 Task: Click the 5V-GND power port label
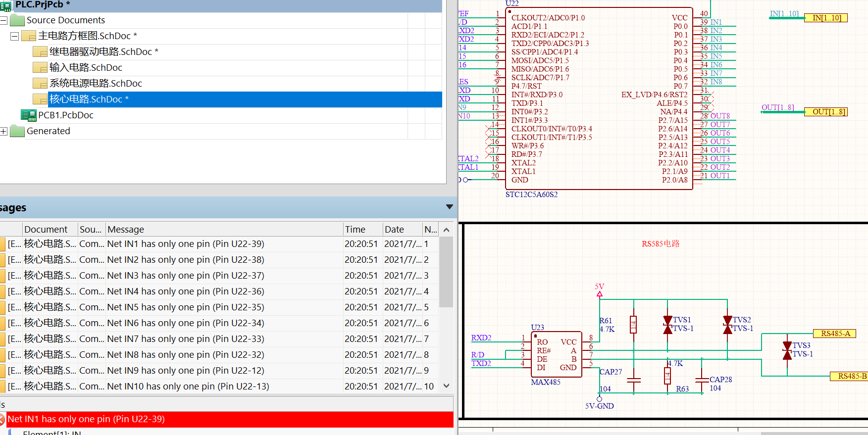tap(599, 406)
